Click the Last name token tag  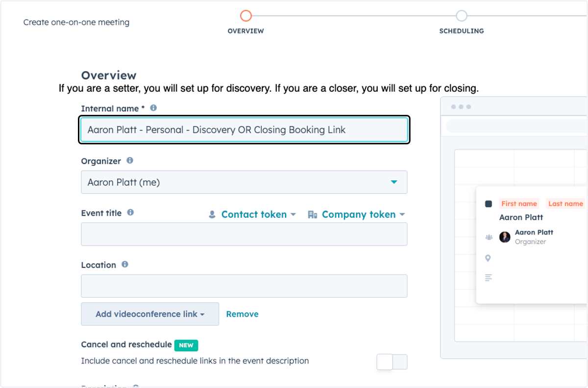click(x=565, y=204)
